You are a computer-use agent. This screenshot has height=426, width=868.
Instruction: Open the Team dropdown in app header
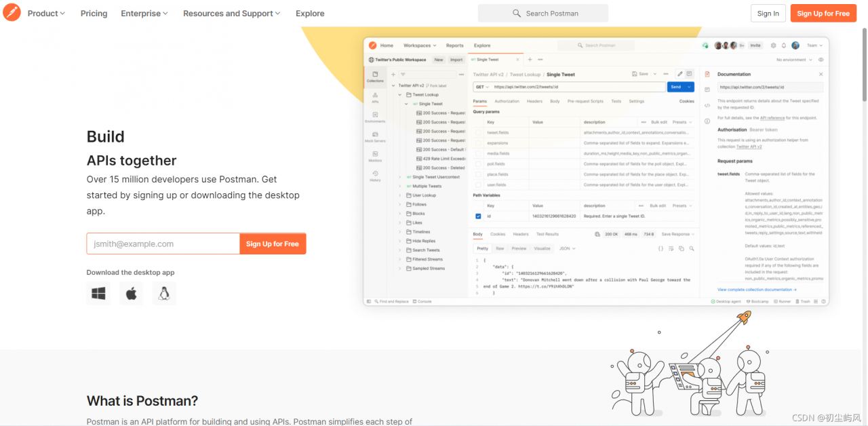[814, 45]
